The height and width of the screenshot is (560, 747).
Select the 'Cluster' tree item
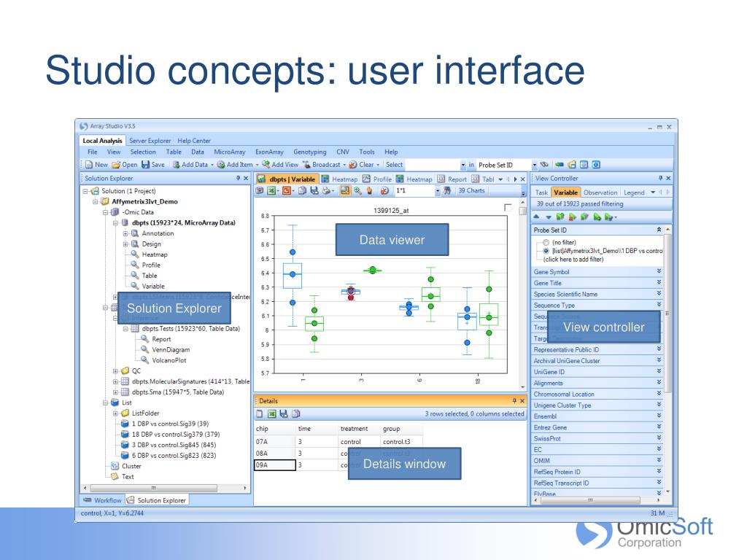click(131, 466)
